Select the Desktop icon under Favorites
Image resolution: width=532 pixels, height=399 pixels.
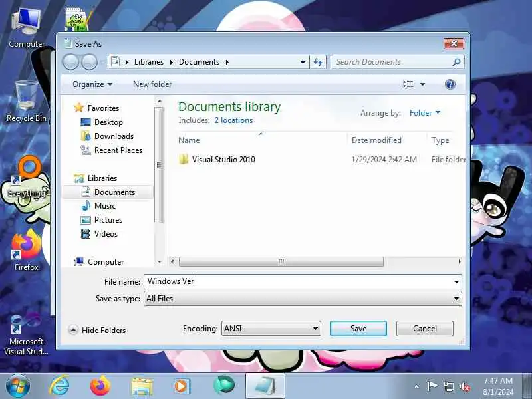pos(86,122)
